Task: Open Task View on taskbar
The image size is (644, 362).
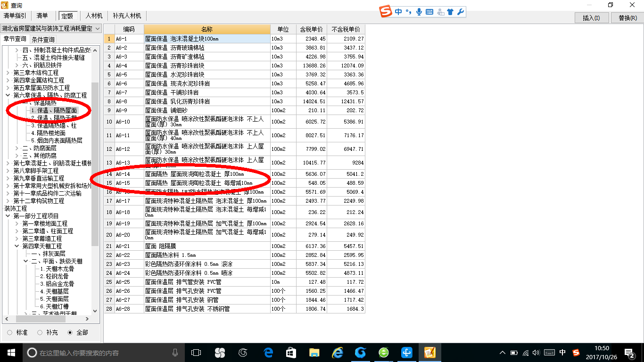Action: pos(196,353)
